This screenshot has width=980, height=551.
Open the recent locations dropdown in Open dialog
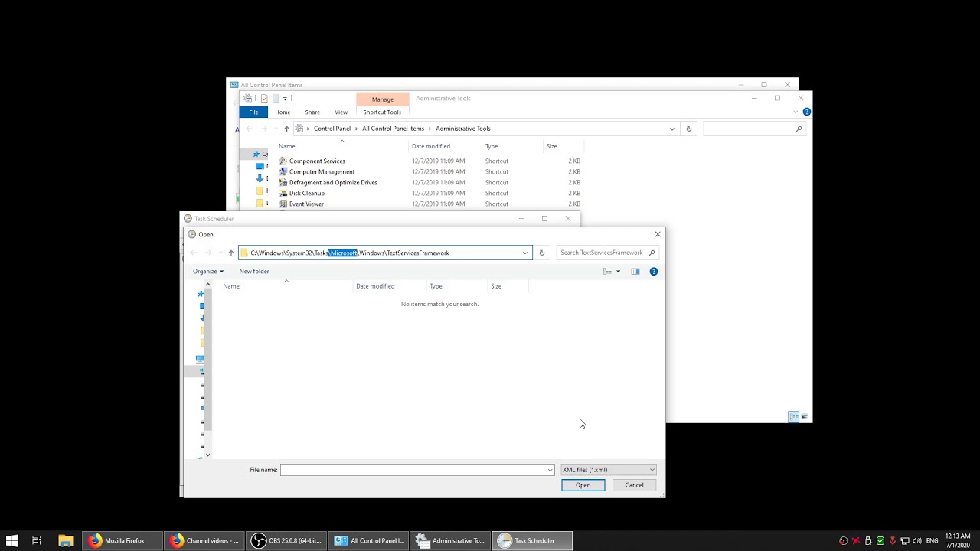[220, 253]
